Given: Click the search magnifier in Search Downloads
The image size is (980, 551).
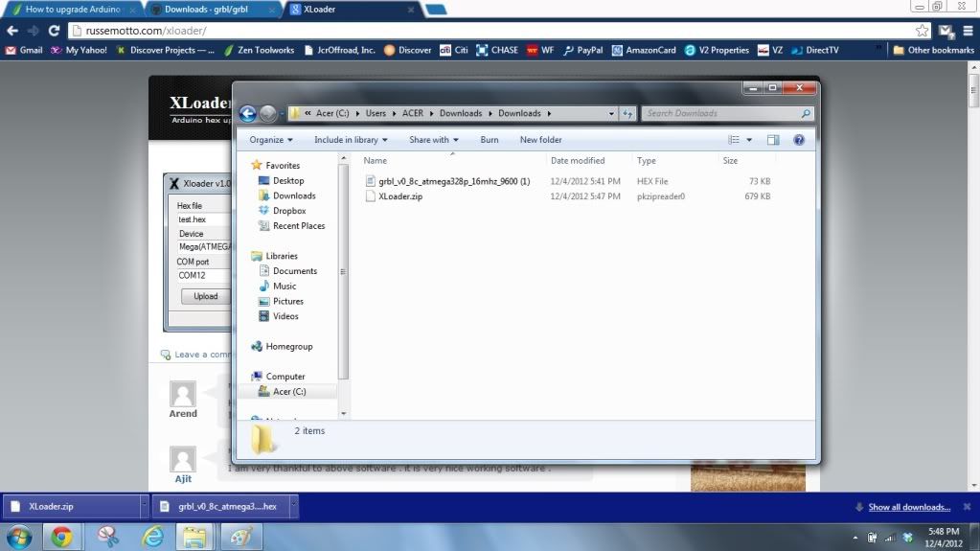Looking at the screenshot, I should click(806, 113).
